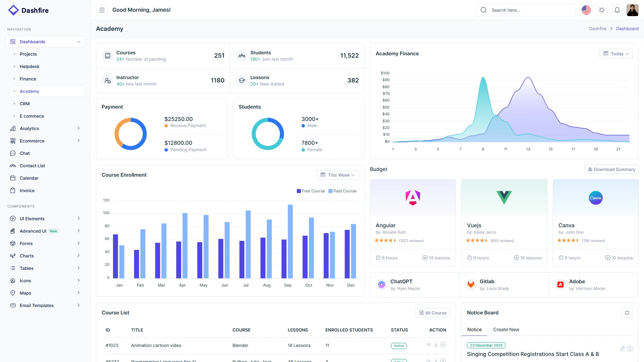Open the Contact List page
Image resolution: width=644 pixels, height=362 pixels.
(x=45, y=166)
